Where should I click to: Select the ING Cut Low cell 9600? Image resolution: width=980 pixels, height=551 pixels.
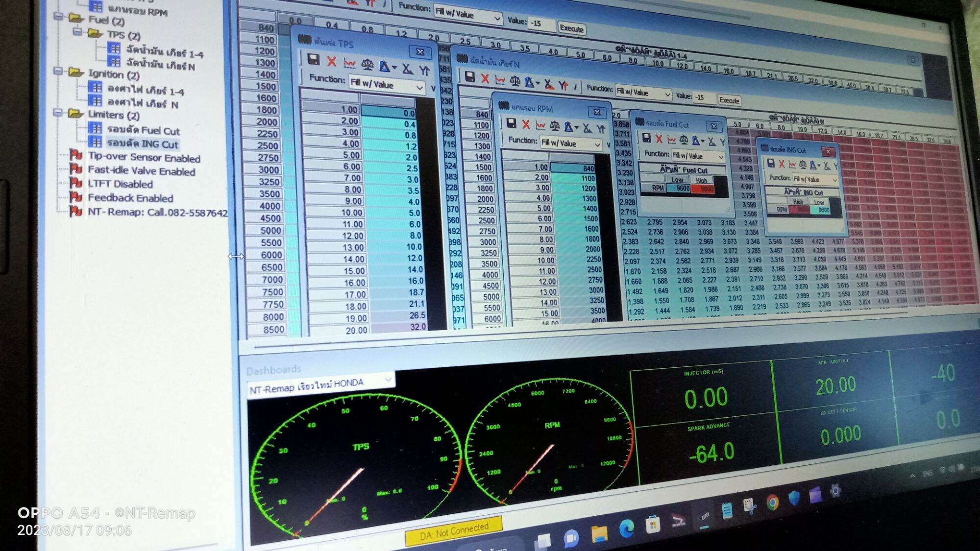(x=821, y=210)
